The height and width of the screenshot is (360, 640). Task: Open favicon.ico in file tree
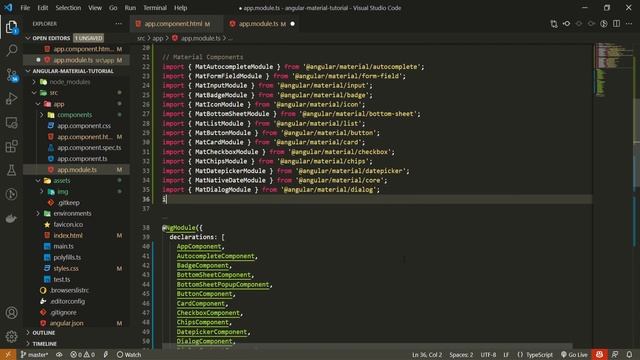(68, 224)
